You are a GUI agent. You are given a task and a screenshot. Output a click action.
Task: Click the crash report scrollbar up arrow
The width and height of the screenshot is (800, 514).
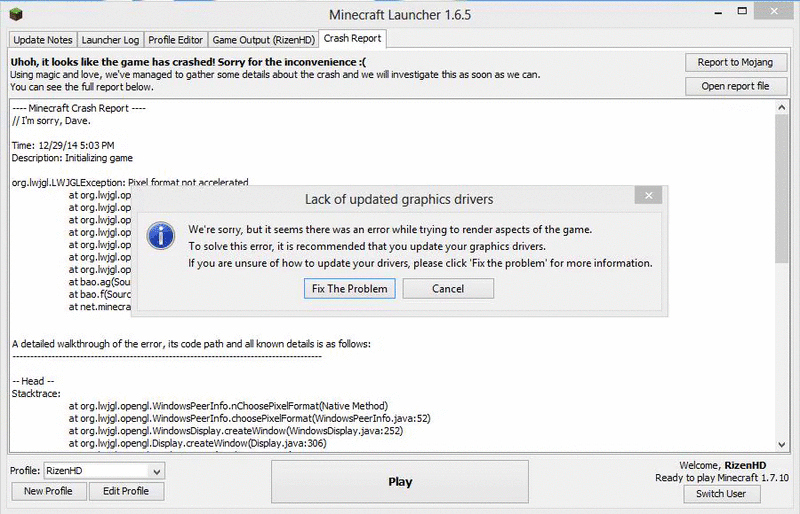point(782,107)
